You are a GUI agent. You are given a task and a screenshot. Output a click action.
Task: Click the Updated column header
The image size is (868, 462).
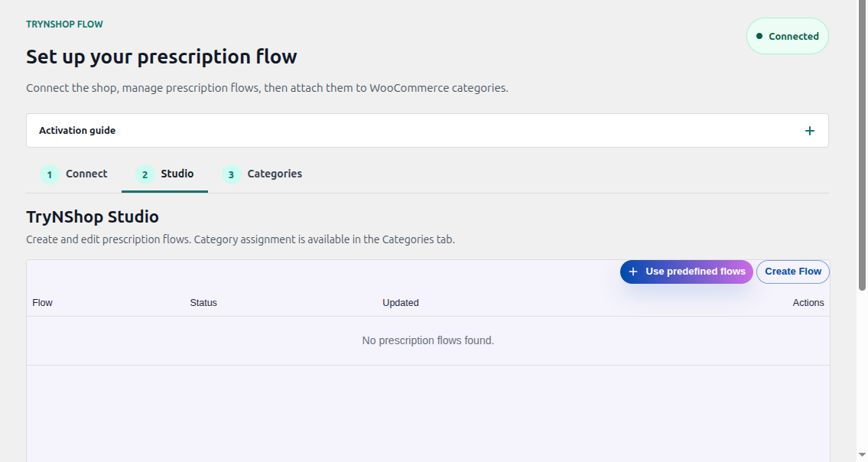[x=400, y=303]
